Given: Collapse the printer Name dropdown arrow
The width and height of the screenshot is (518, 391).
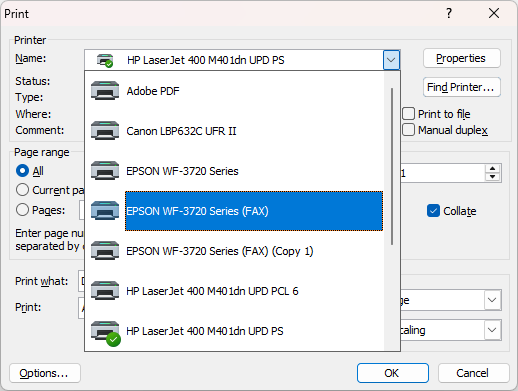Looking at the screenshot, I should click(391, 60).
